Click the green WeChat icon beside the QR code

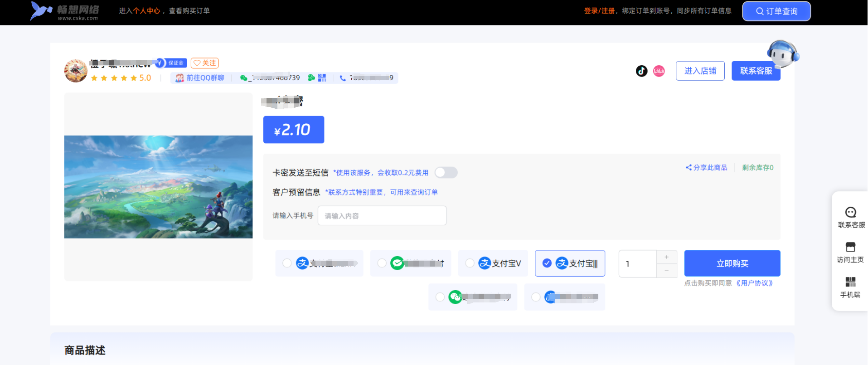(311, 78)
